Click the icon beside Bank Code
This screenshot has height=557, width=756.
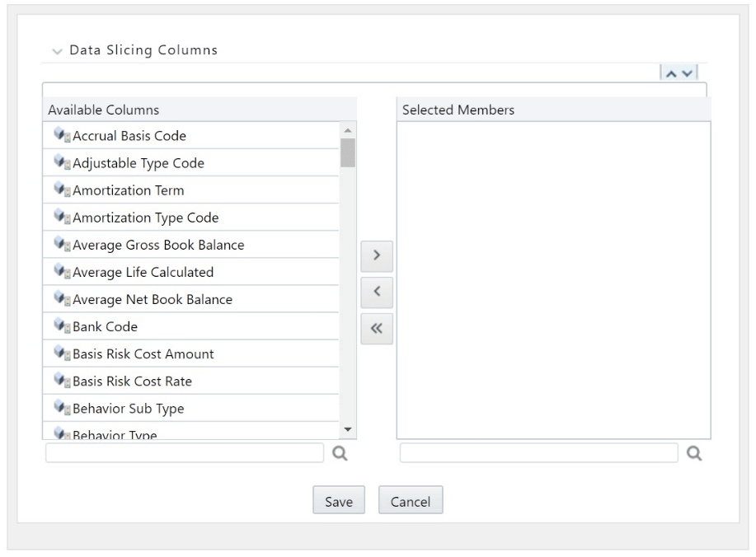coord(61,326)
